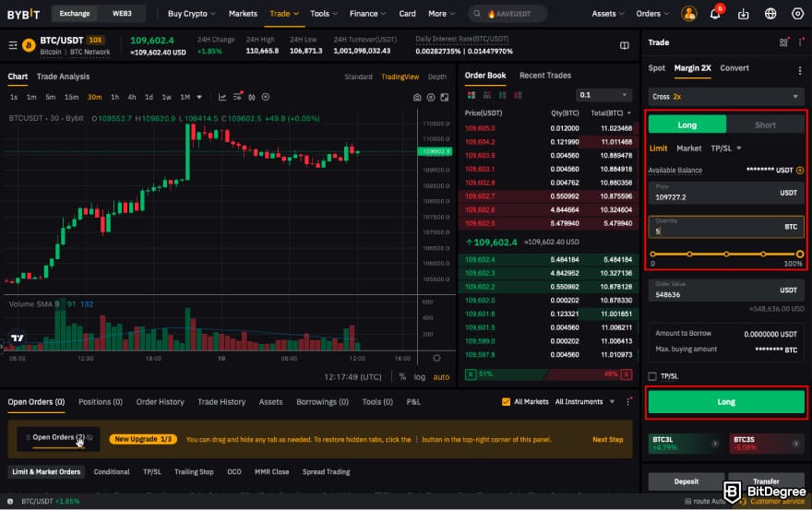Open the settings gear in top bar
The image size is (812, 510).
click(x=797, y=14)
